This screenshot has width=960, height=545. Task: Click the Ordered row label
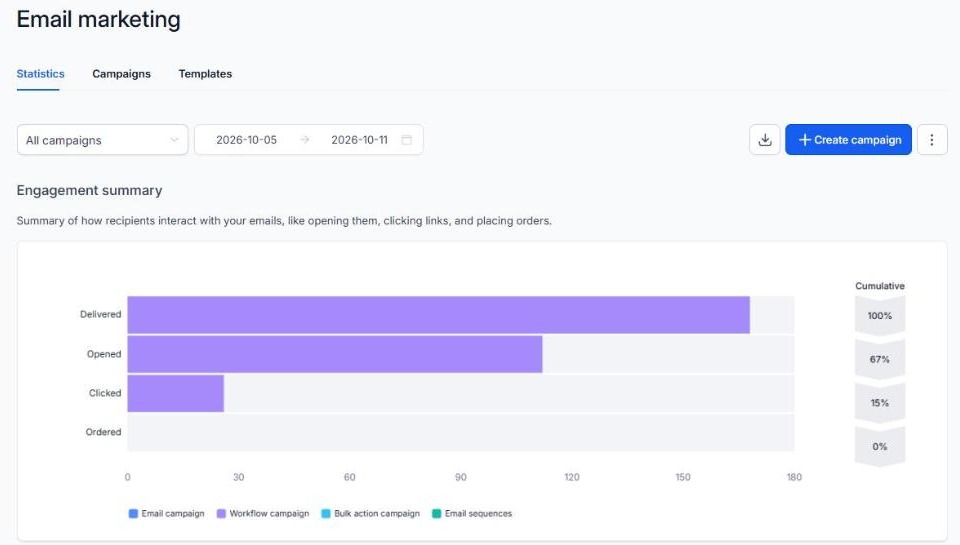(x=103, y=432)
